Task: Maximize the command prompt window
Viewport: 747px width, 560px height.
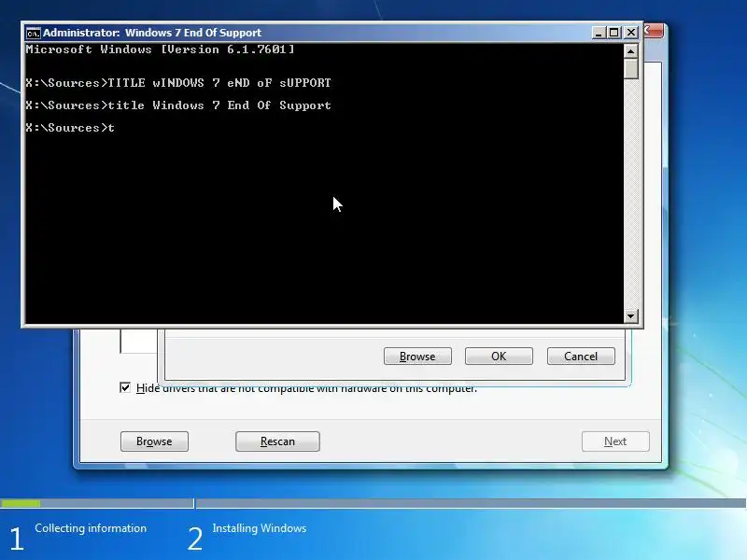Action: 614,33
